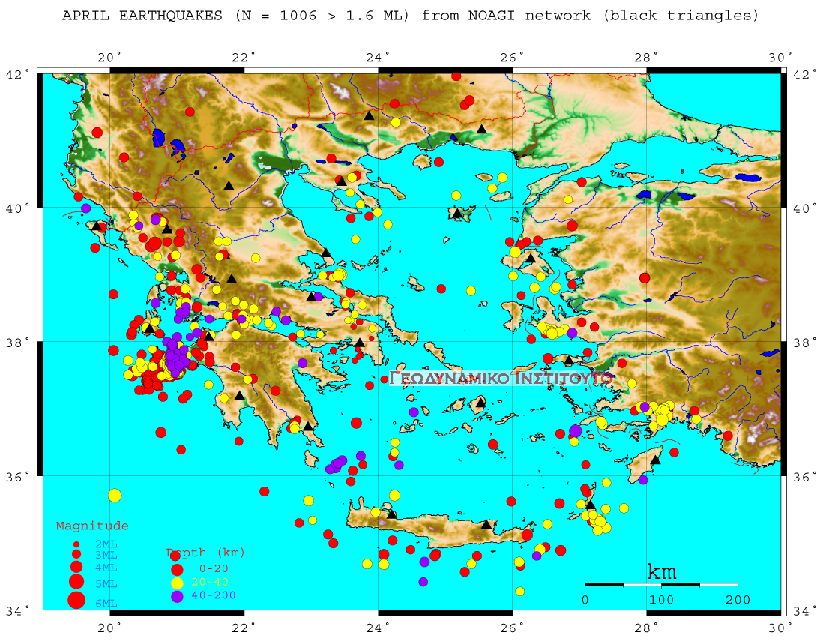
Task: Click the black-and-white distance scale bar
Action: pos(661,584)
